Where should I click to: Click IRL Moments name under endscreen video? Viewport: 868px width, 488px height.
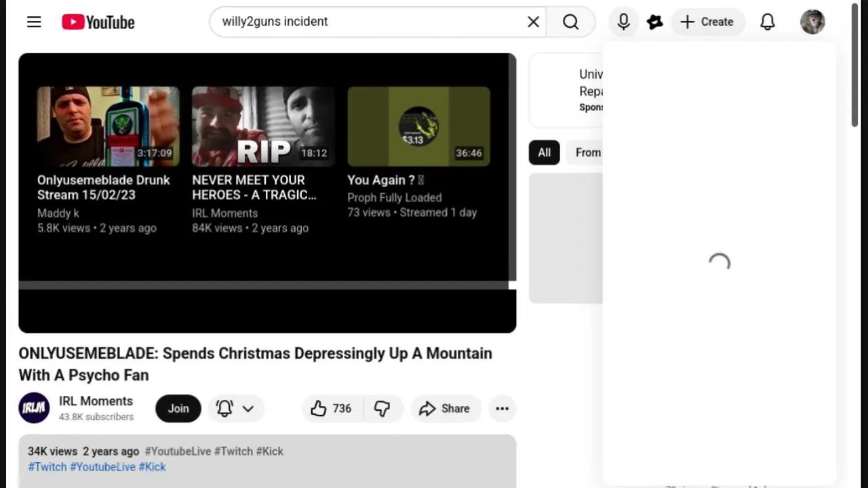tap(224, 213)
